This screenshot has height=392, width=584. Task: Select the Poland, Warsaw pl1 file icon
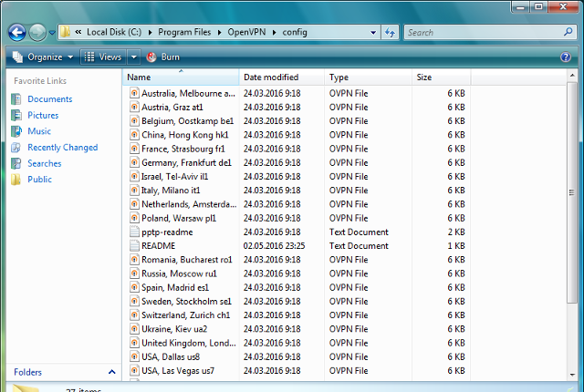134,218
